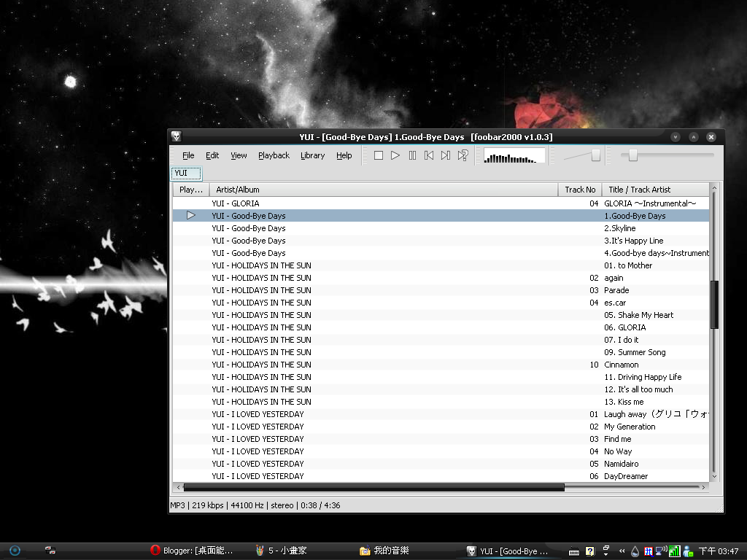Pause the current track
747x560 pixels.
[x=411, y=155]
